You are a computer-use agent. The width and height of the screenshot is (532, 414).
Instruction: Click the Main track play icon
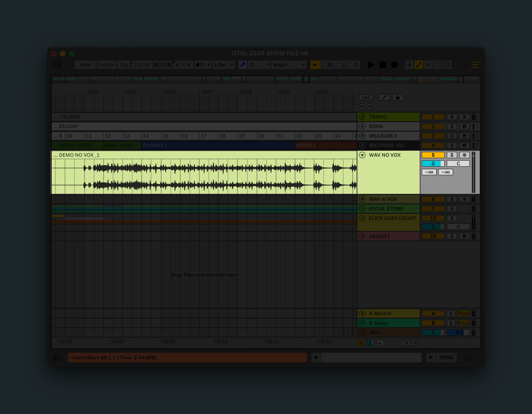point(362,332)
